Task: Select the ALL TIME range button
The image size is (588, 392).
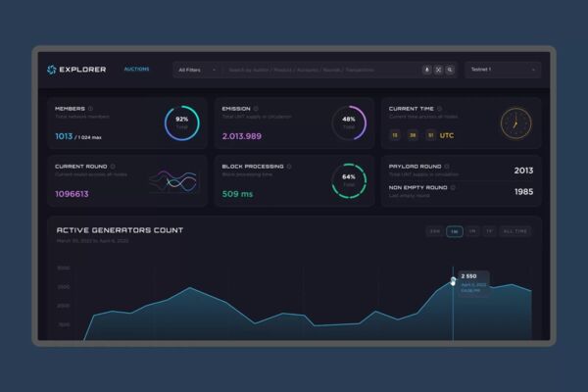Action: click(x=515, y=231)
